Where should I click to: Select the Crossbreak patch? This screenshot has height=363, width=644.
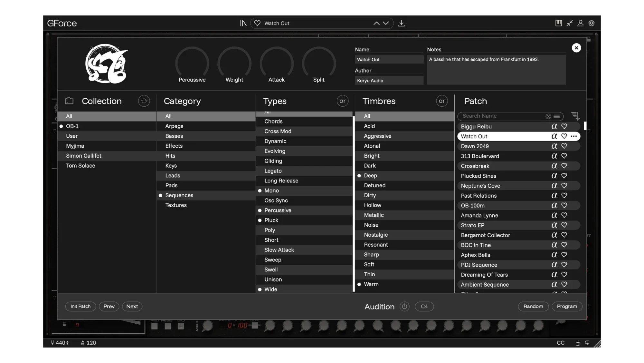(x=518, y=166)
